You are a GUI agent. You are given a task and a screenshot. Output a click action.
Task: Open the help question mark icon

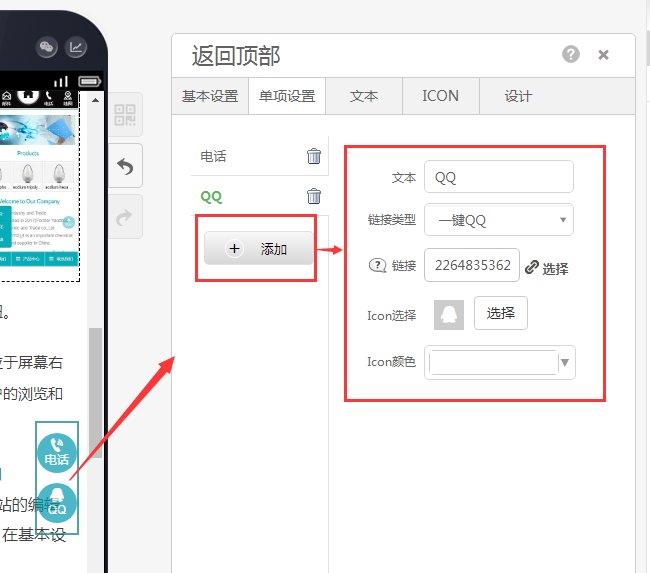[x=571, y=54]
